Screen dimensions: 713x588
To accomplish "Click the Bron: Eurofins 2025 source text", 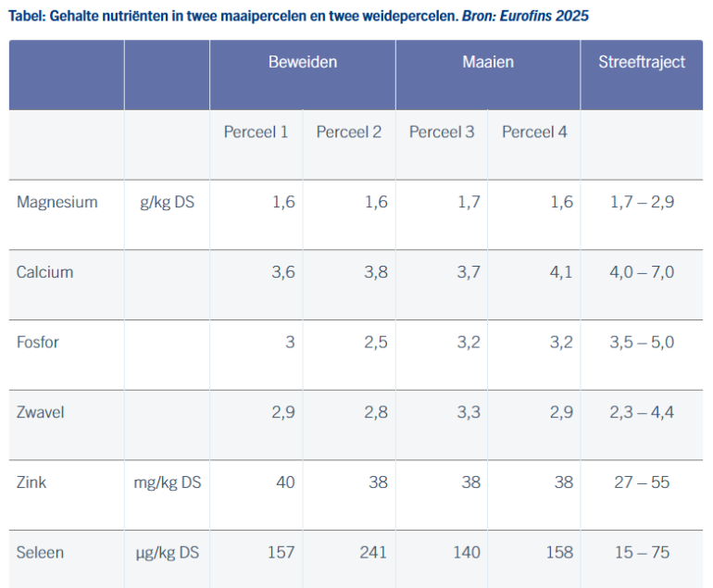I will pos(525,17).
